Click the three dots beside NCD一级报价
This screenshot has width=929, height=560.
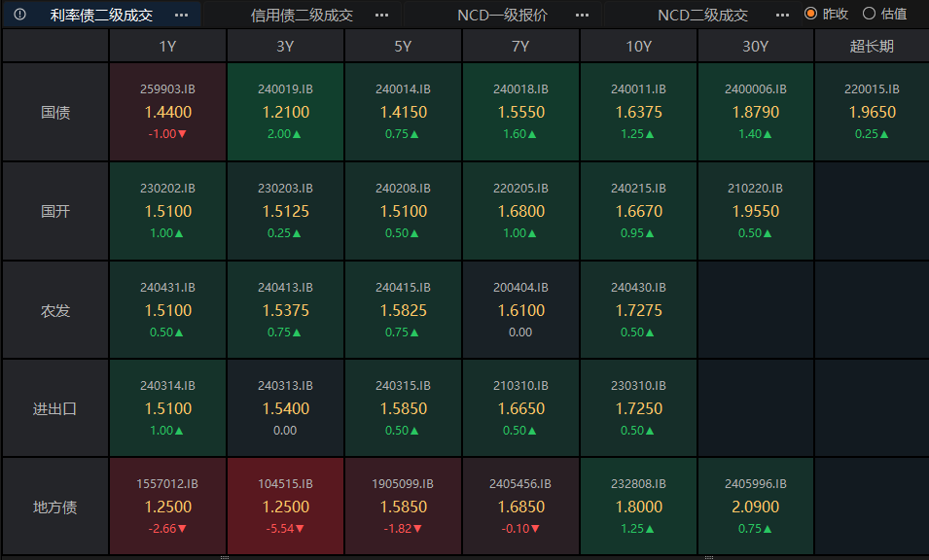[x=582, y=15]
